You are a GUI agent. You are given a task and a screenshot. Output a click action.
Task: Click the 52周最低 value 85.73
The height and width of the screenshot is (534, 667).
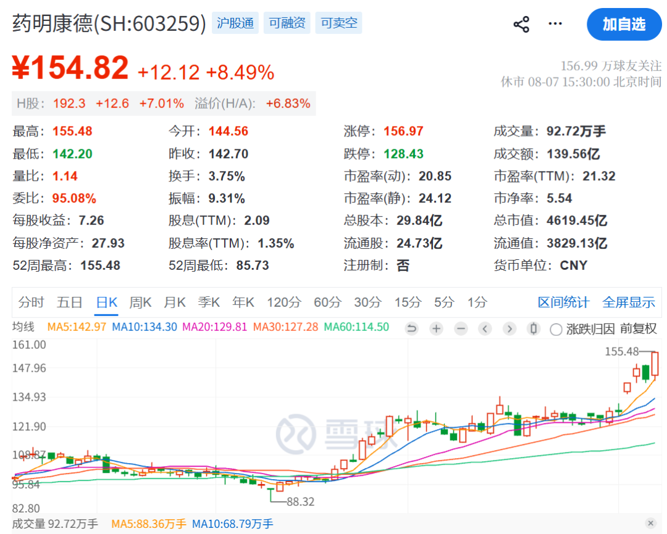pyautogui.click(x=253, y=266)
